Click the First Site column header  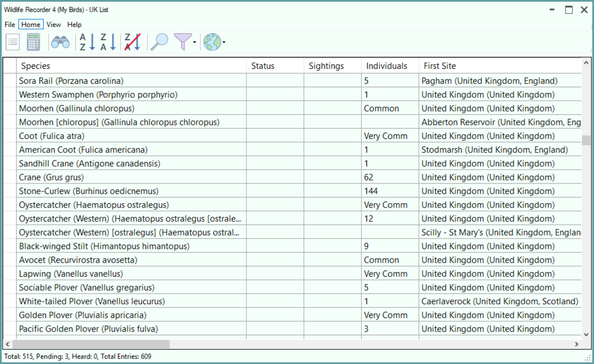[x=500, y=66]
